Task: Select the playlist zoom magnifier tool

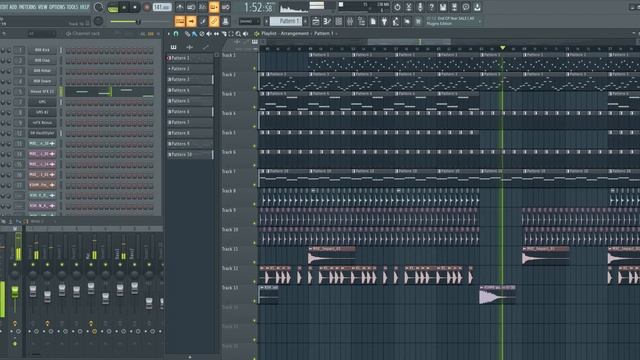Action: 238,34
